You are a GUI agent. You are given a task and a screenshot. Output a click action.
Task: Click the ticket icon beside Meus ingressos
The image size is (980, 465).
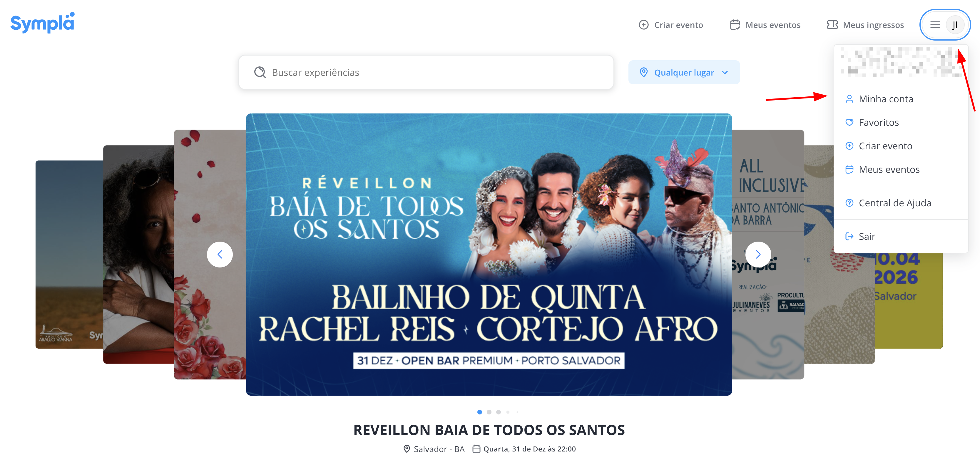[x=832, y=25]
